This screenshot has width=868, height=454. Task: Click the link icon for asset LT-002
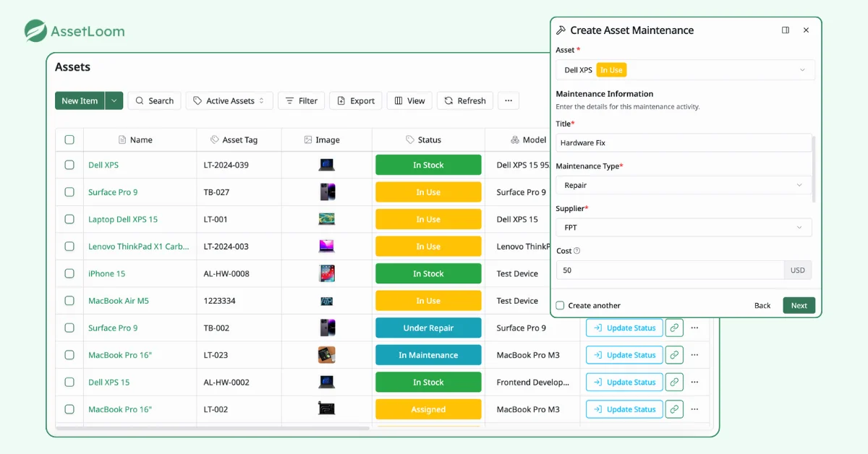coord(674,409)
